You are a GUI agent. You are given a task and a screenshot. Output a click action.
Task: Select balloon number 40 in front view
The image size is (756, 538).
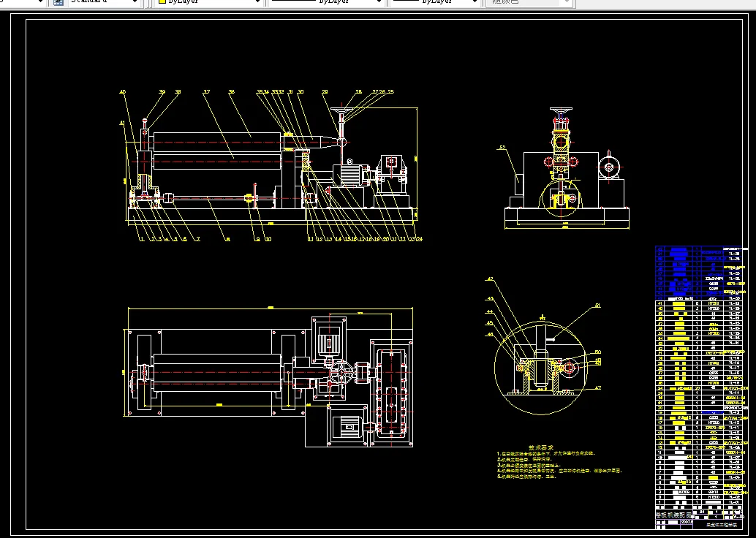click(x=122, y=92)
